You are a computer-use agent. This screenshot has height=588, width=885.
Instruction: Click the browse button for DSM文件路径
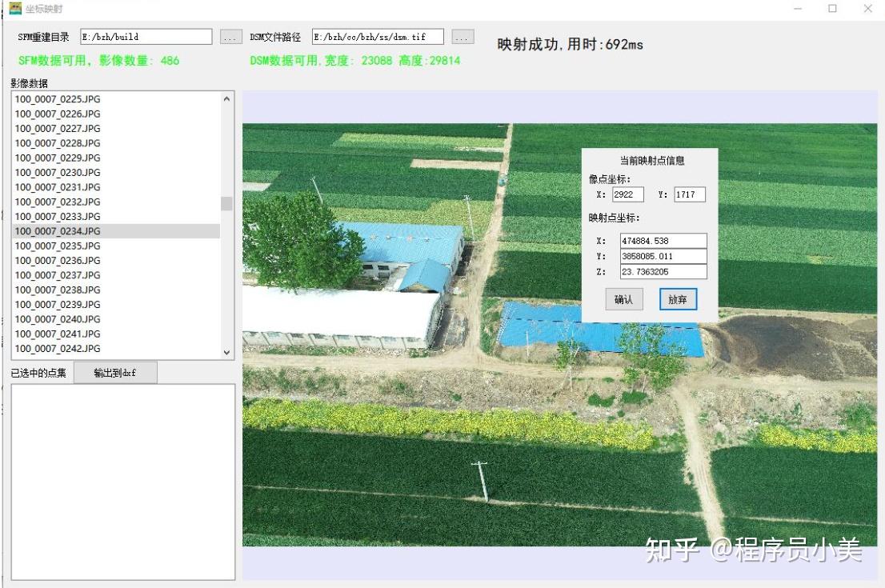pyautogui.click(x=463, y=38)
